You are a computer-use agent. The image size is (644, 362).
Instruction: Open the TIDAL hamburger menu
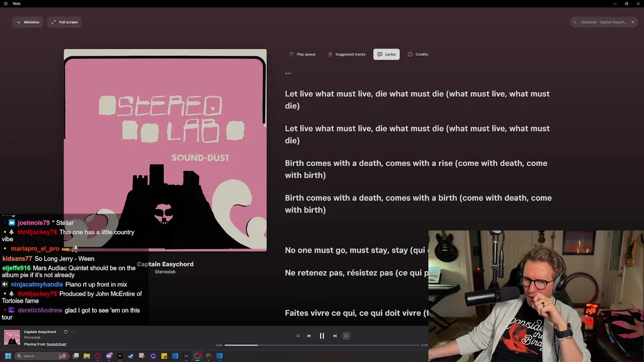coord(6,4)
